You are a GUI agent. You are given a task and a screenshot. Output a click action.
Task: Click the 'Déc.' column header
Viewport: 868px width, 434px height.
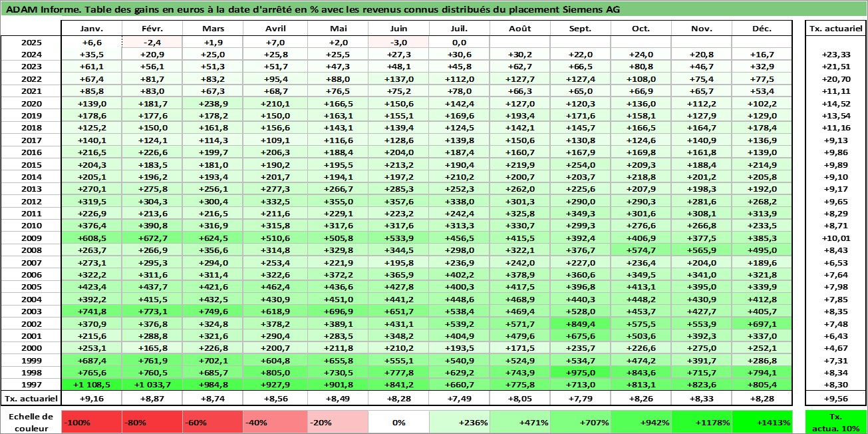pos(762,29)
